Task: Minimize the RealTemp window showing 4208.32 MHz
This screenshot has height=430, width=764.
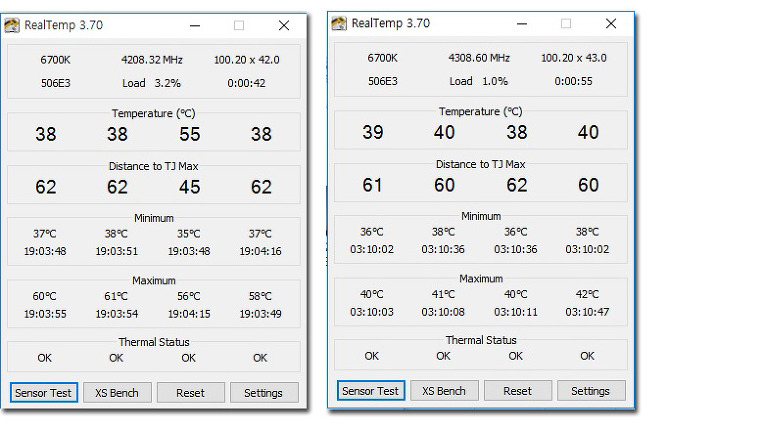Action: coord(195,25)
